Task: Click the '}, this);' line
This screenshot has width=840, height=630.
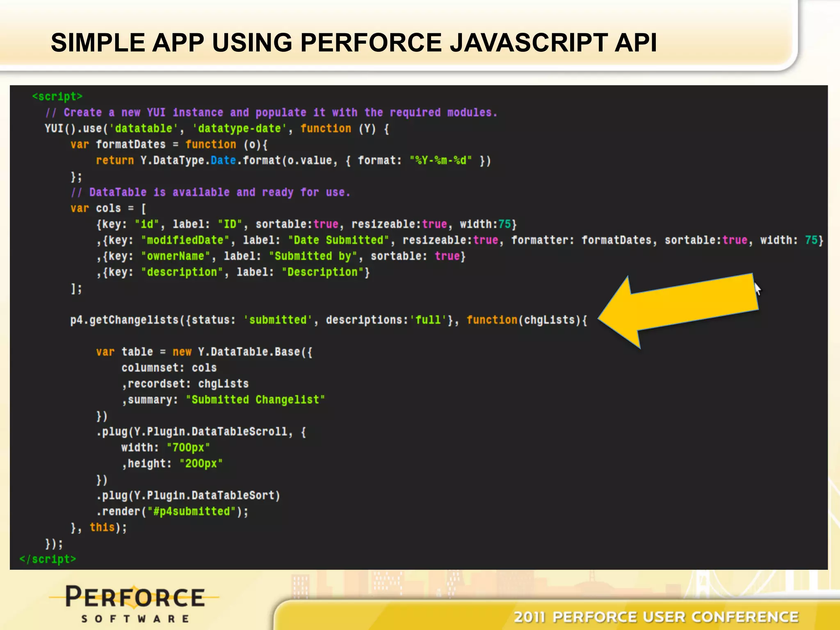Action: coord(98,528)
